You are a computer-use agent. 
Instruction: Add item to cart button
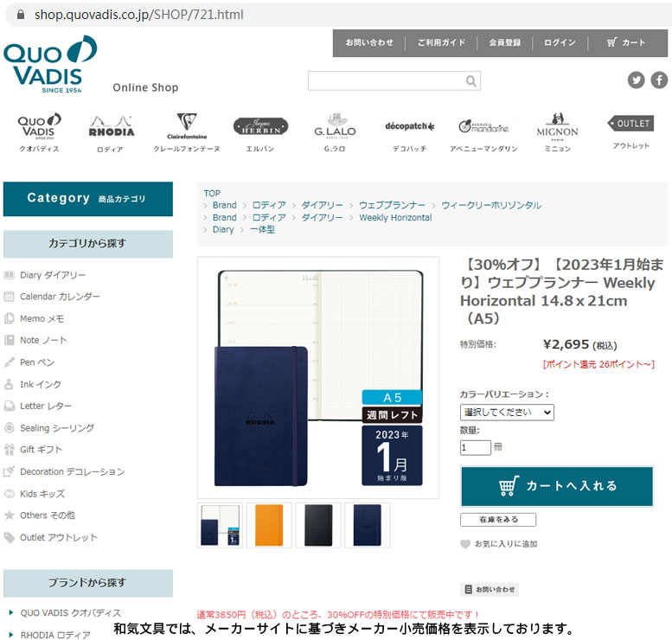(557, 486)
